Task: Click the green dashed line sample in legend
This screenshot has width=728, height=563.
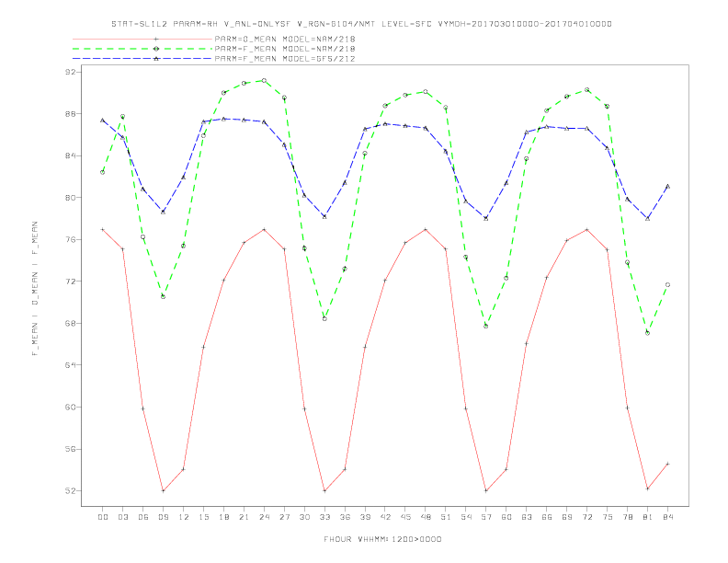Action: click(142, 49)
